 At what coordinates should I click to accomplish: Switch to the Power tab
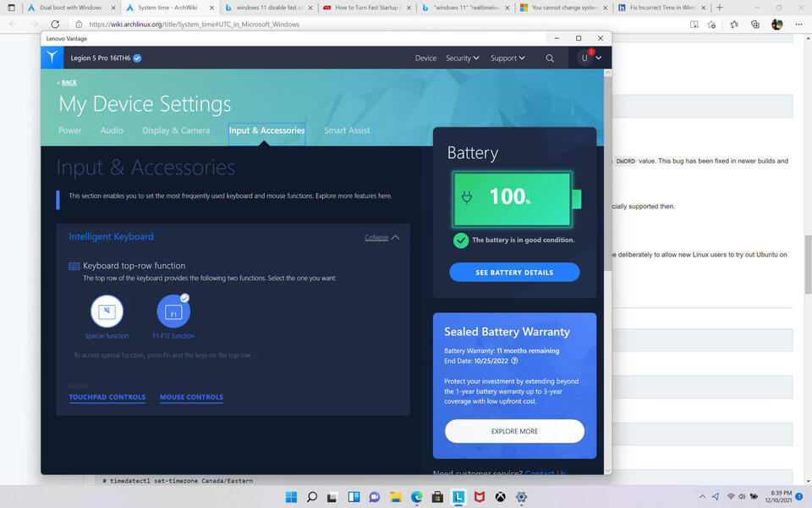click(70, 130)
